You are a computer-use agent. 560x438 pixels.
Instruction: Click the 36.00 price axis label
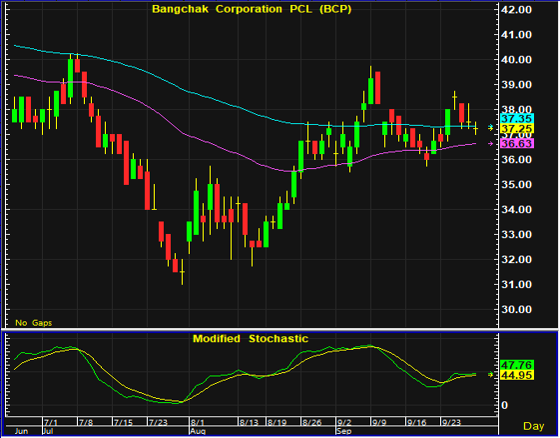coord(516,160)
